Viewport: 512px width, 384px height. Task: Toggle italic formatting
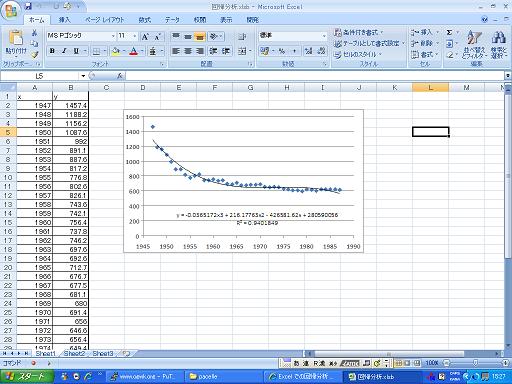pyautogui.click(x=64, y=51)
